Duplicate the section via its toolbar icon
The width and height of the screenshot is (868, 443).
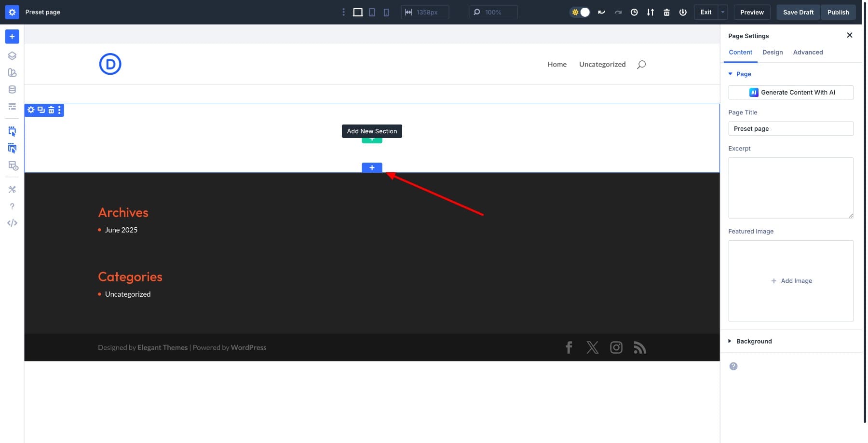41,110
